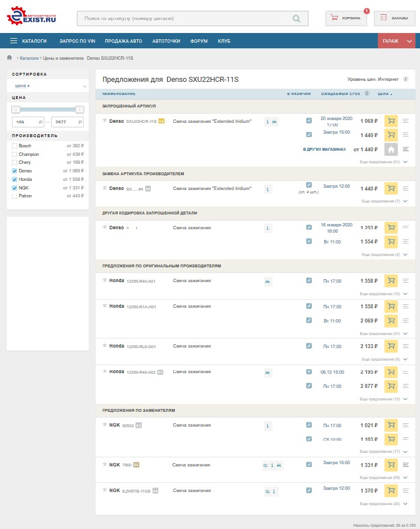Expand Еще предложения (59) for NGK 7960
420x529 pixels.
coord(384,477)
